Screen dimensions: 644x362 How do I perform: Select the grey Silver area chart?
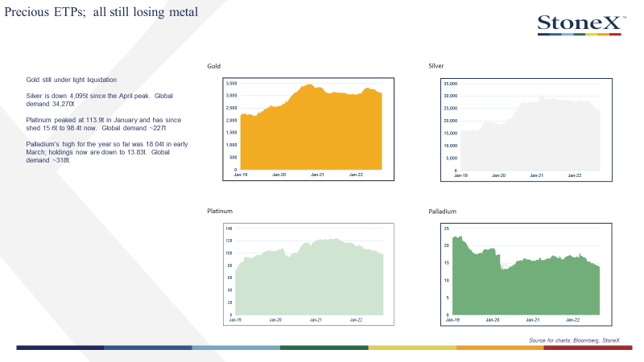coord(526,130)
